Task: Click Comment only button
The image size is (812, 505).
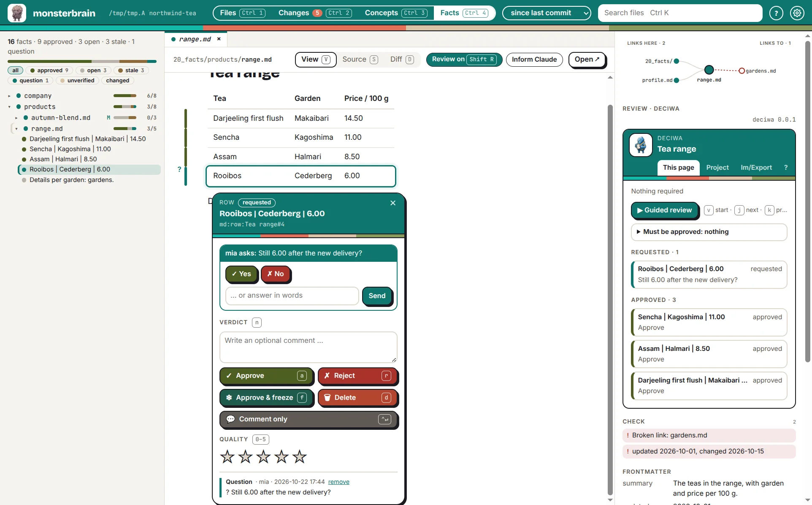Action: point(309,419)
